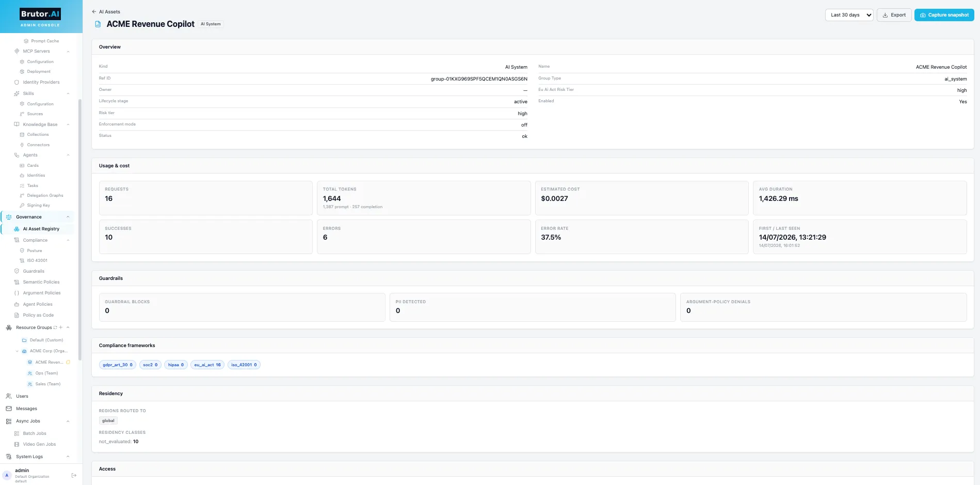Viewport: 980px width, 485px height.
Task: Click the Guardrails shield icon
Action: click(17, 271)
